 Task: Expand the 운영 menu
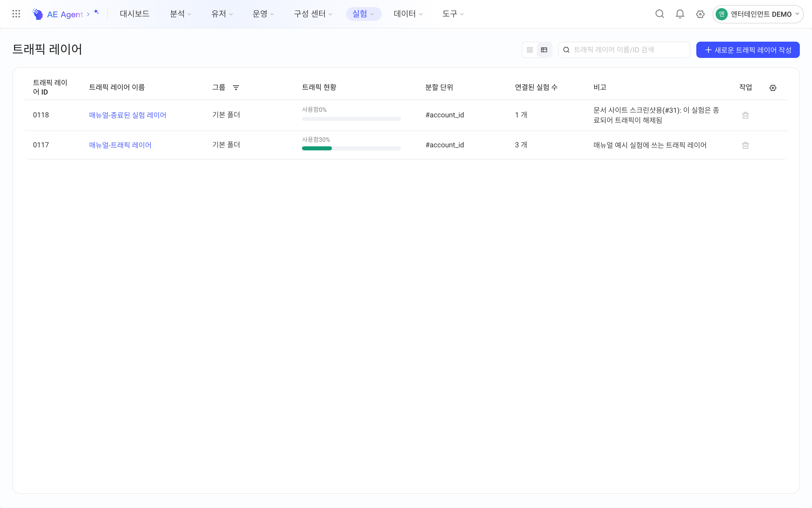point(263,14)
